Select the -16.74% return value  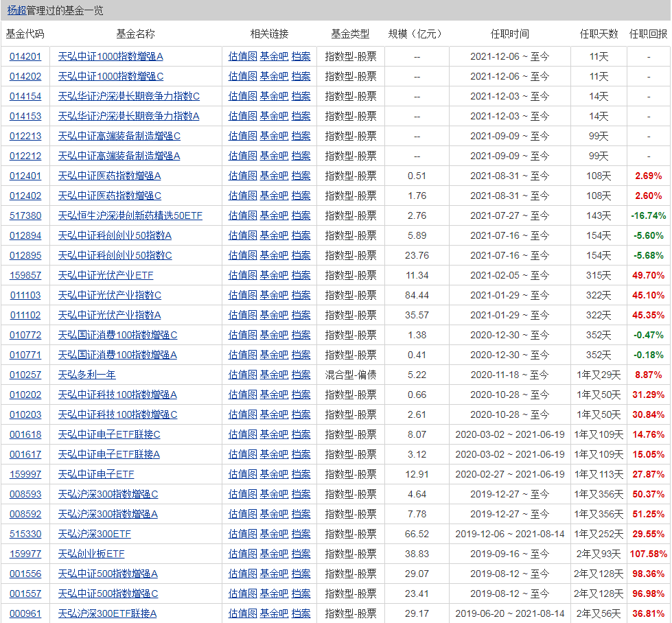(x=649, y=215)
